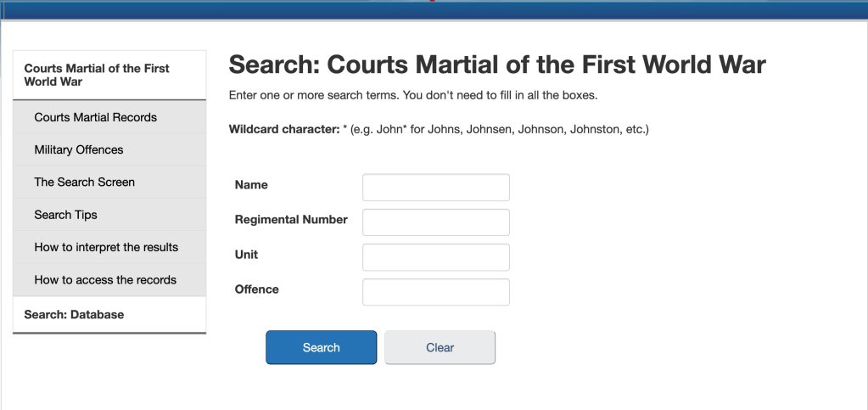This screenshot has height=410, width=868.
Task: Click the Clear button
Action: 440,347
